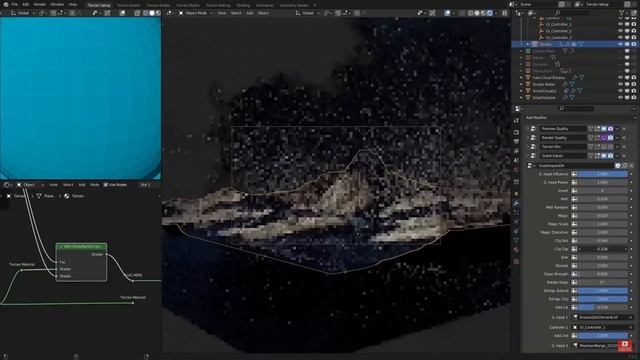Open the Scene properties tab
The width and height of the screenshot is (640, 360).
pos(516,161)
